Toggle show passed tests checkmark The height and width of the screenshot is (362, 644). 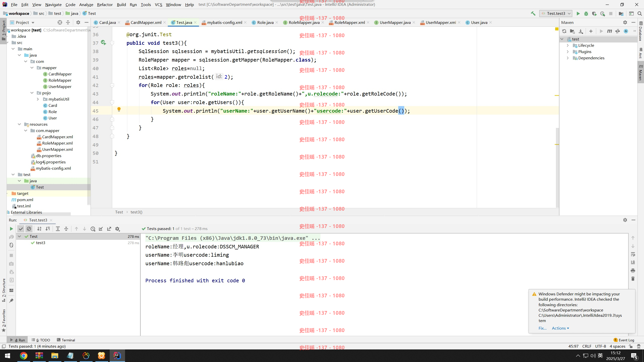(21, 229)
